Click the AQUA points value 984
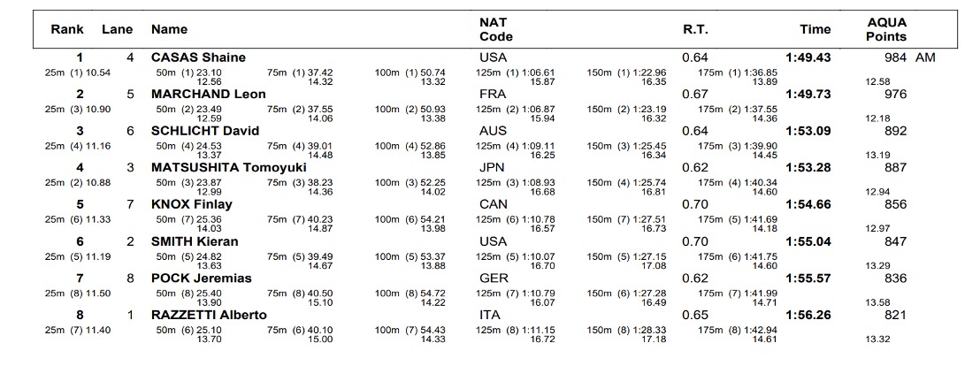The height and width of the screenshot is (366, 980). click(896, 57)
